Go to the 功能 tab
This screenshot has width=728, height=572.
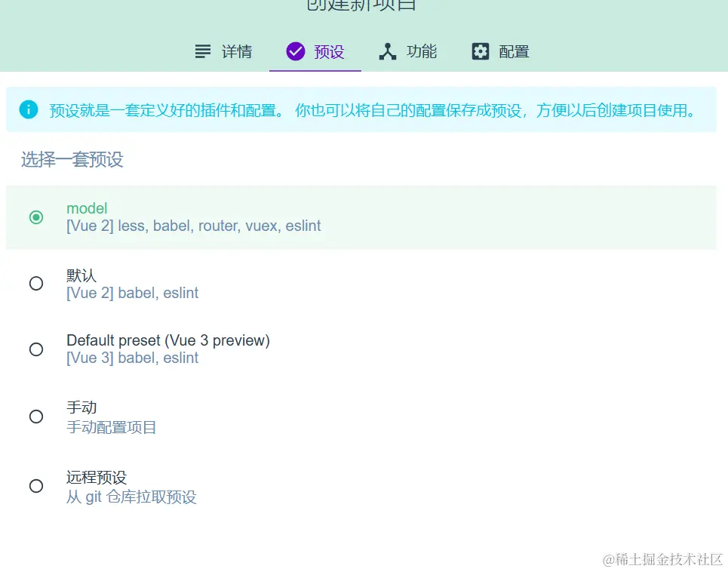[407, 51]
